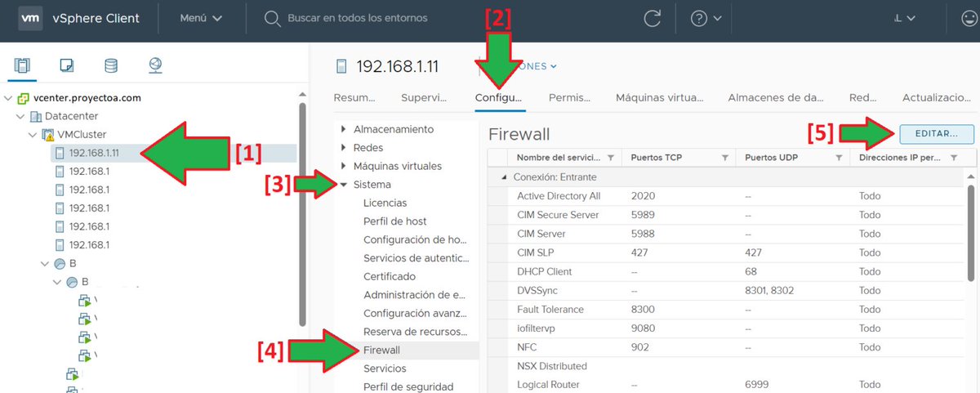
Task: Open the Redes tab
Action: point(863,98)
